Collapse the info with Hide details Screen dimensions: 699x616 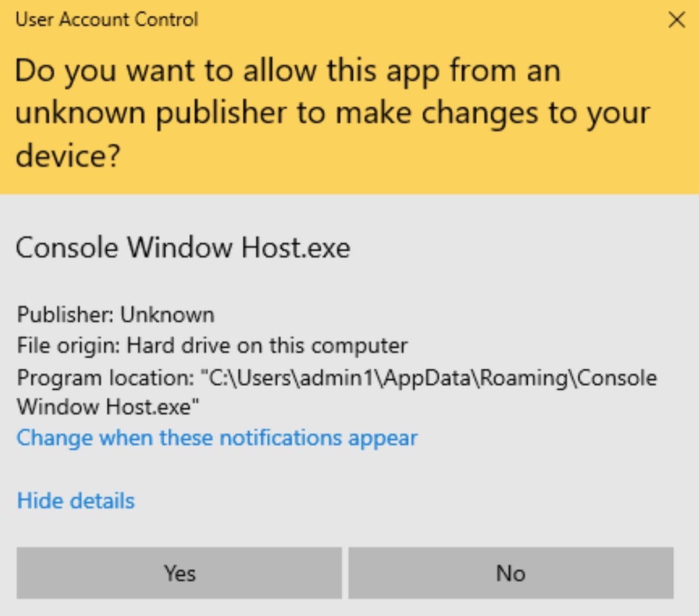pyautogui.click(x=75, y=501)
